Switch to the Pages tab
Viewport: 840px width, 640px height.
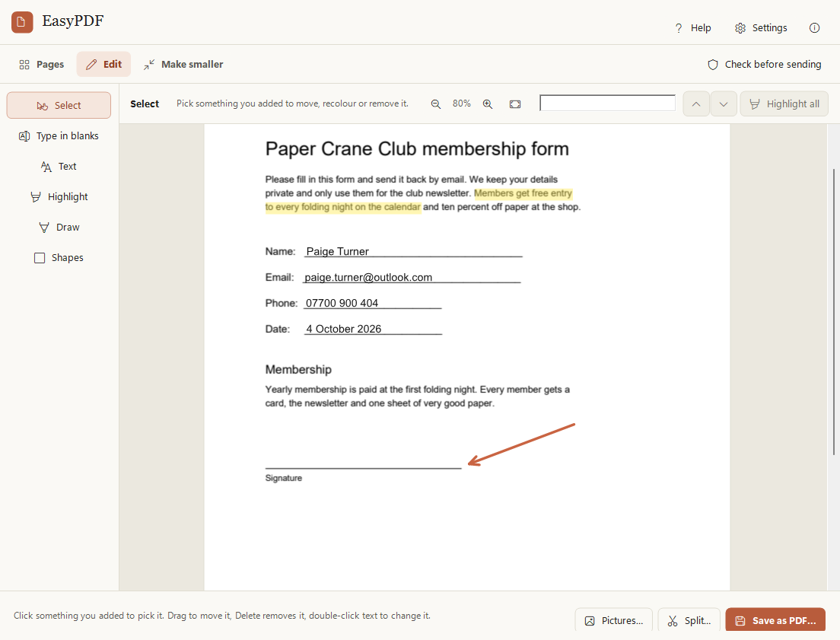pyautogui.click(x=42, y=65)
